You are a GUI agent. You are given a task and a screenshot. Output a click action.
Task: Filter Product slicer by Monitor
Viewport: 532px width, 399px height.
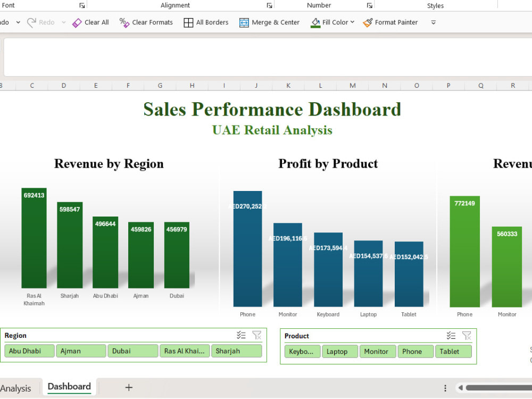click(x=378, y=352)
